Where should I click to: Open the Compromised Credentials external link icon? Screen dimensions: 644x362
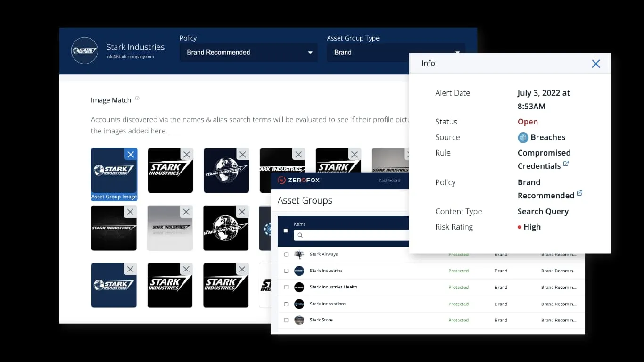point(566,164)
